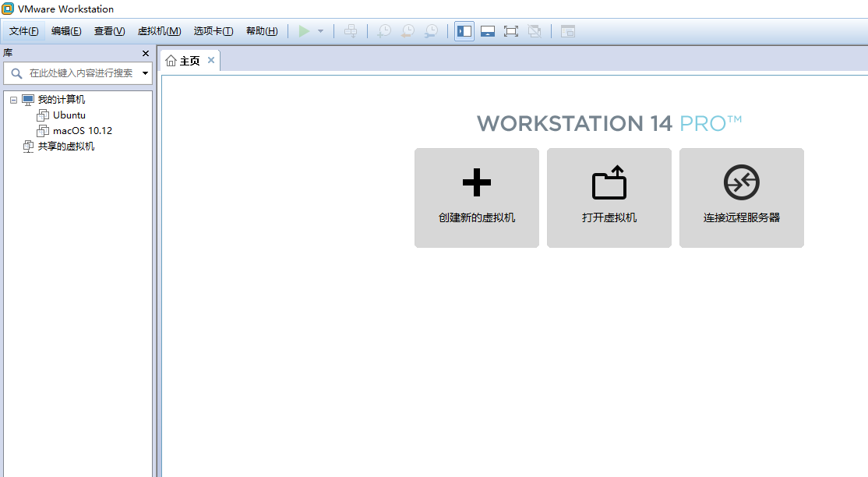Screen dimensions: 868x477
Task: Toggle the library sidebar view icon
Action: [x=464, y=31]
